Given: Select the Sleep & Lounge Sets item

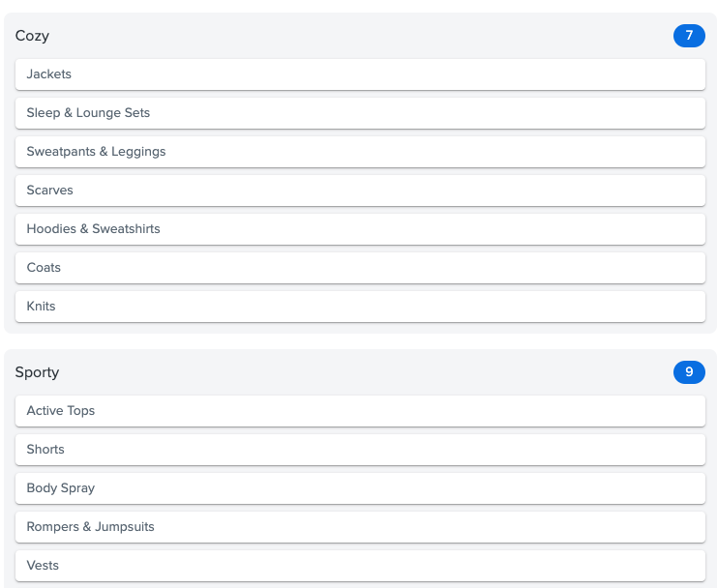Looking at the screenshot, I should (x=360, y=113).
